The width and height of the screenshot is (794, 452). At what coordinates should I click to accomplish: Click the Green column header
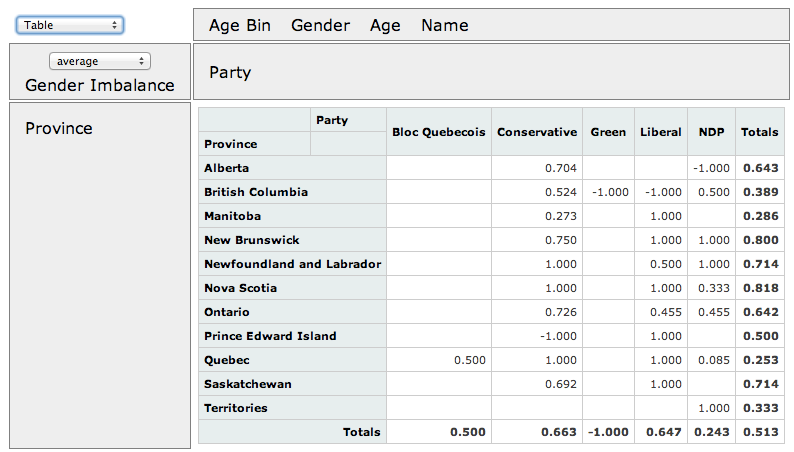[608, 132]
